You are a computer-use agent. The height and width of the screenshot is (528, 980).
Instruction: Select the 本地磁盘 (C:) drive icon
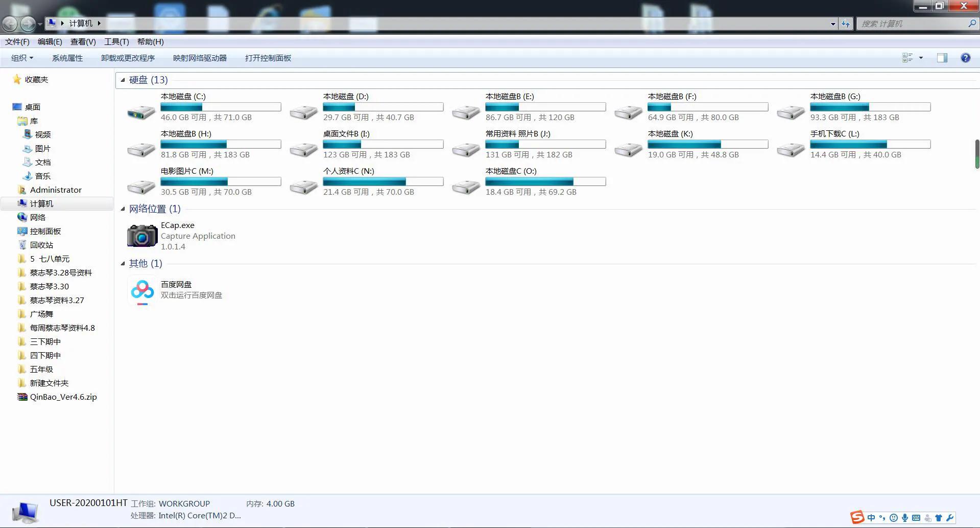coord(141,112)
